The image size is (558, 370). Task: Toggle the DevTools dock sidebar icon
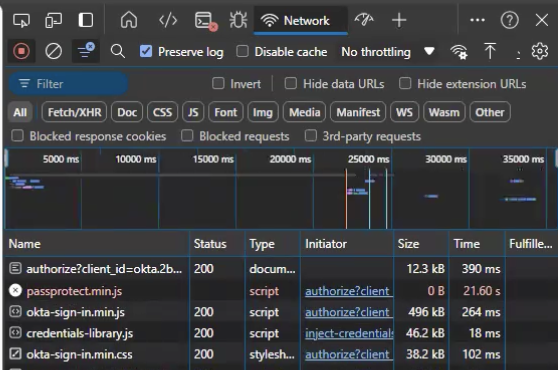tap(86, 20)
